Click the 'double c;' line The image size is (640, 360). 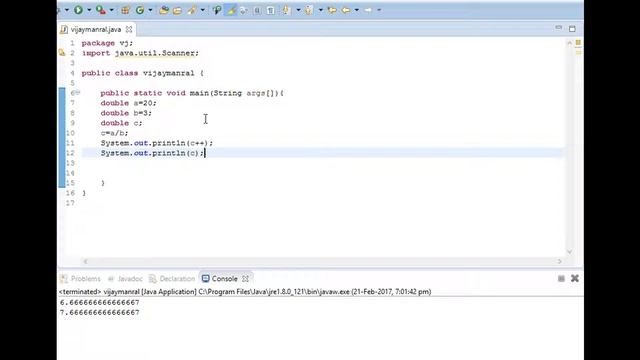[122, 123]
